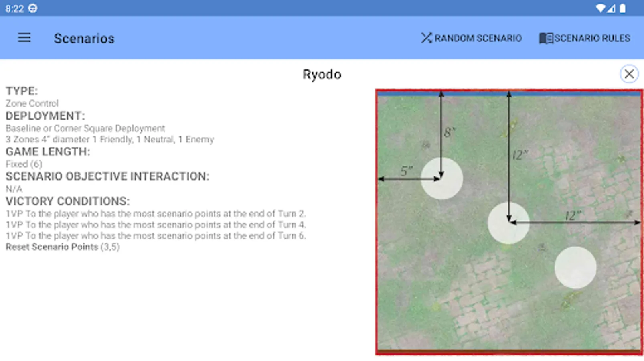Viewport: 644px width, 361px height.
Task: Click the 'VICTORY CONDITIONS:' heading
Action: click(x=68, y=201)
